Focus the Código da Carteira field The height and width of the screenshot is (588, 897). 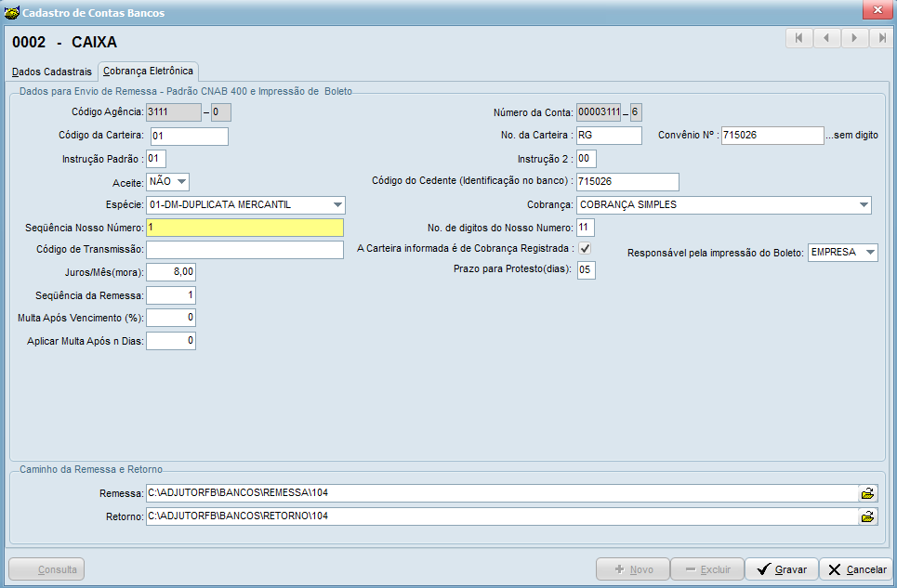(x=190, y=136)
